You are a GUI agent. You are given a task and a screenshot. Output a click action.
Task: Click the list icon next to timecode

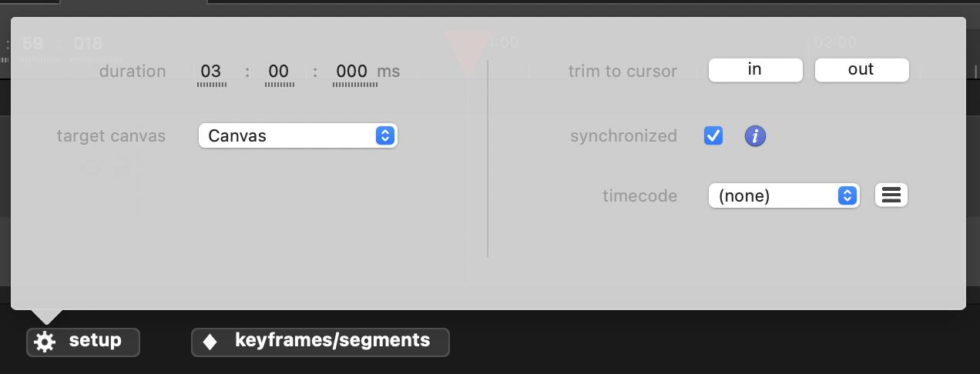(891, 195)
